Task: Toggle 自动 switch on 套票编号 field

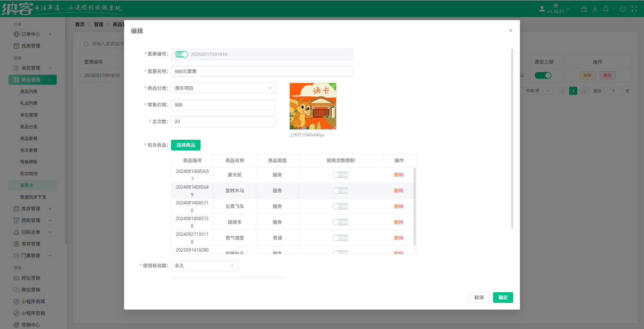Action: [x=181, y=54]
